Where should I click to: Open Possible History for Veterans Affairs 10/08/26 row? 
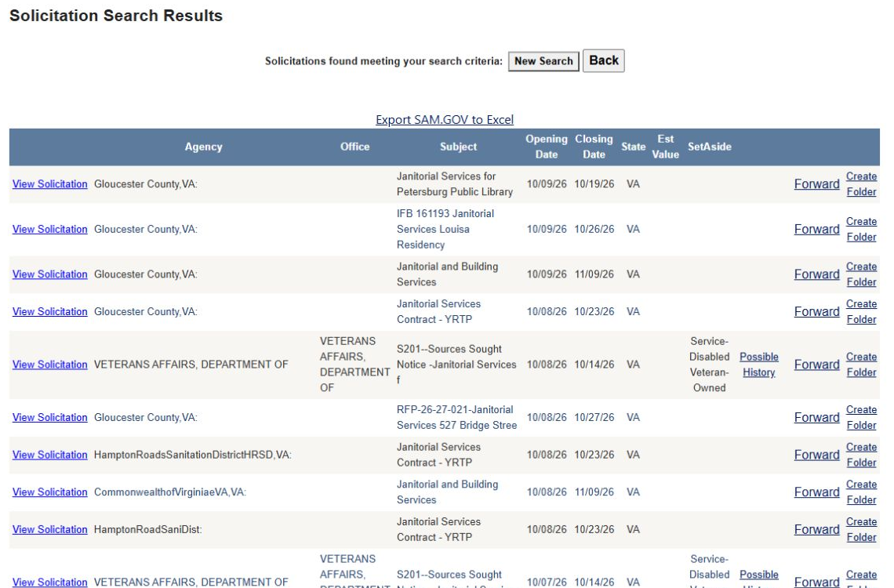point(759,365)
